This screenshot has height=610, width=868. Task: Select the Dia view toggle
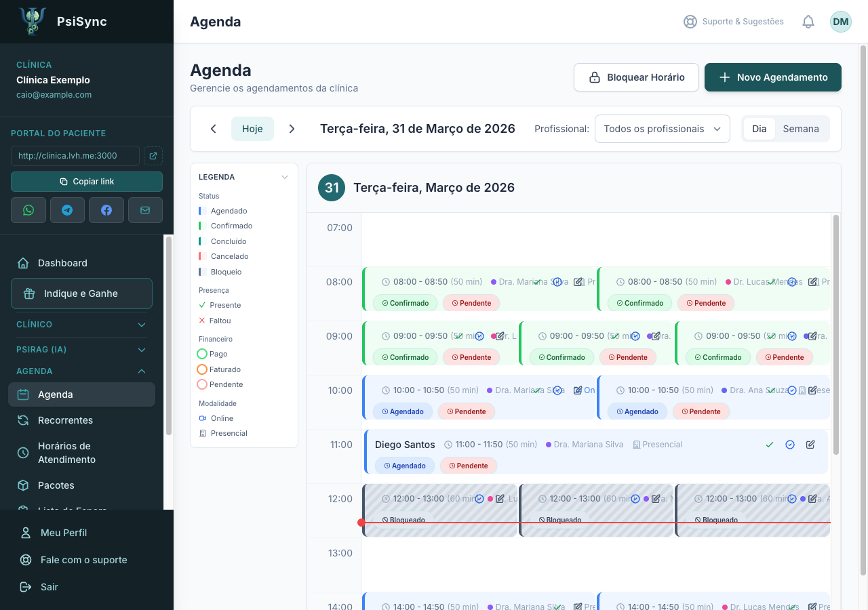pyautogui.click(x=759, y=129)
